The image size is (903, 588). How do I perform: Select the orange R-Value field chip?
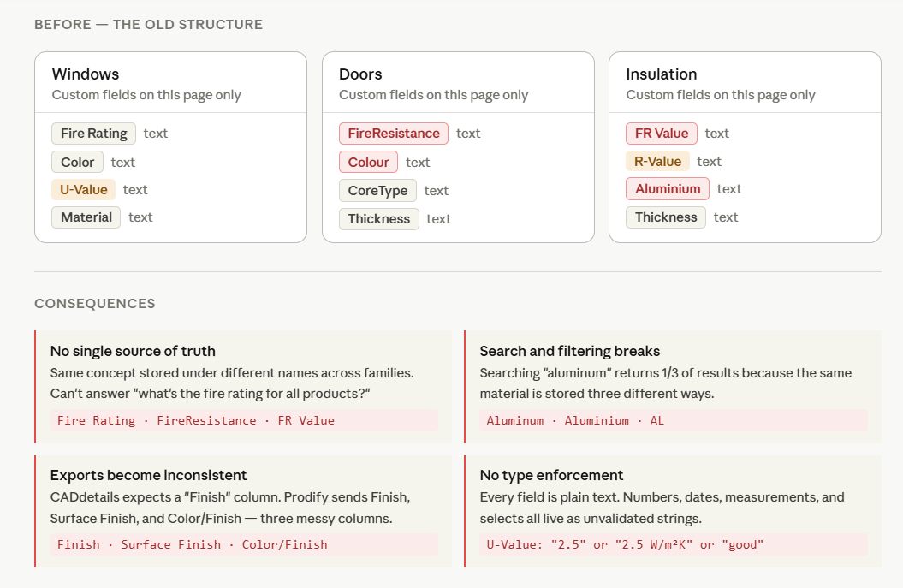pyautogui.click(x=657, y=162)
